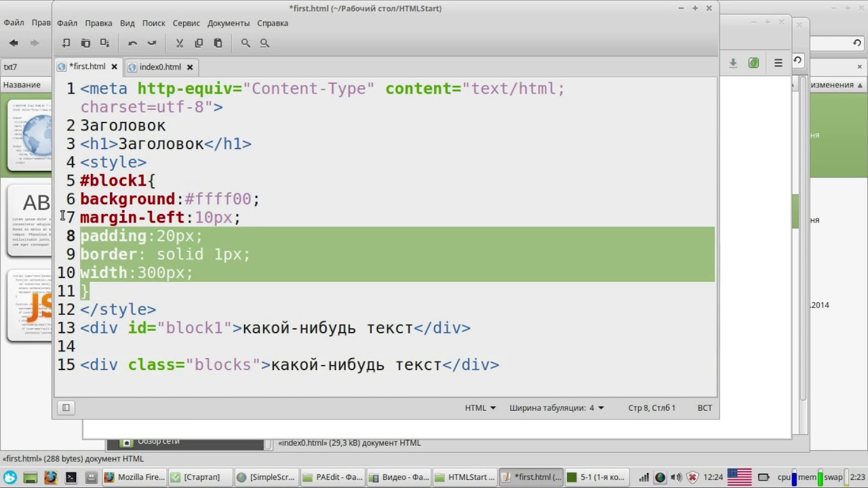868x488 pixels.
Task: Select the *first.html document tab
Action: [x=87, y=66]
